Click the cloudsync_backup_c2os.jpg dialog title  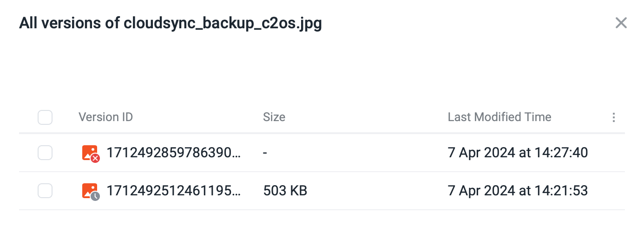click(x=171, y=23)
